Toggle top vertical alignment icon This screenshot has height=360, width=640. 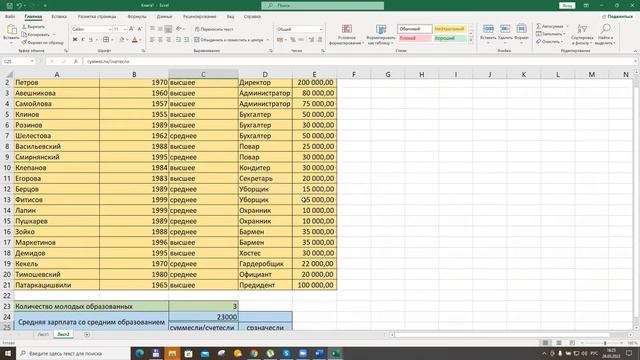click(x=152, y=29)
